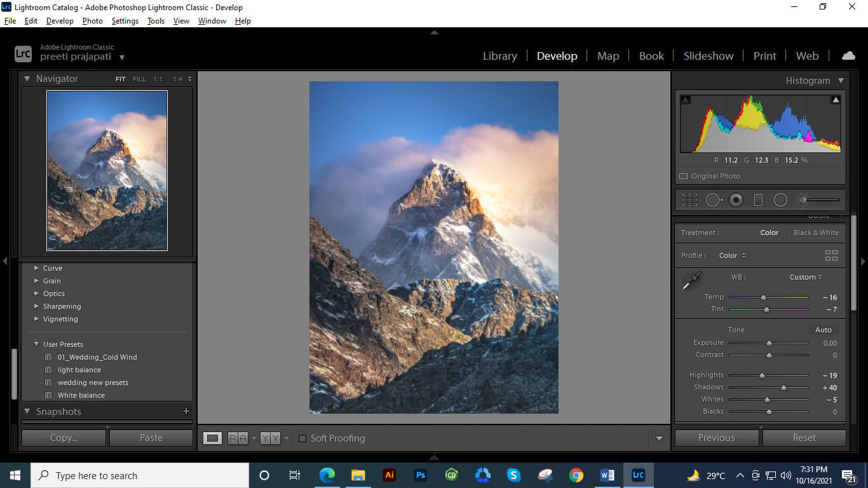Activate the Graduated Filter tool
Viewport: 868px width, 488px height.
tap(758, 200)
